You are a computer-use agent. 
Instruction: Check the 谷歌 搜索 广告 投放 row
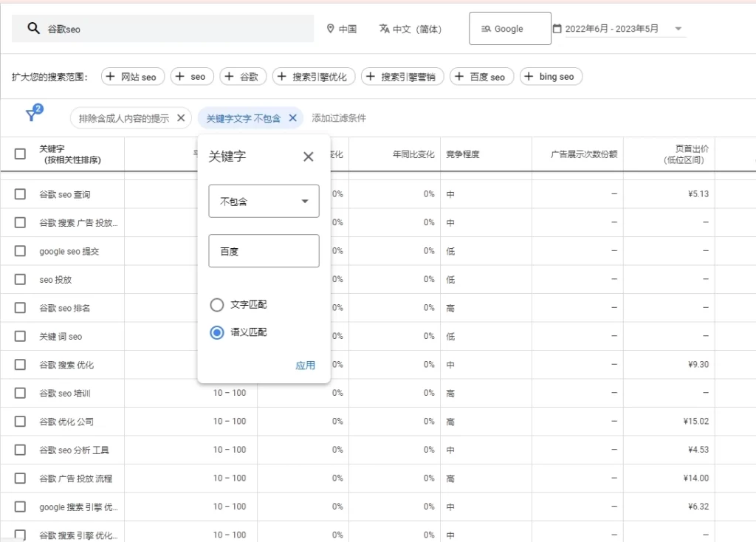click(x=20, y=223)
